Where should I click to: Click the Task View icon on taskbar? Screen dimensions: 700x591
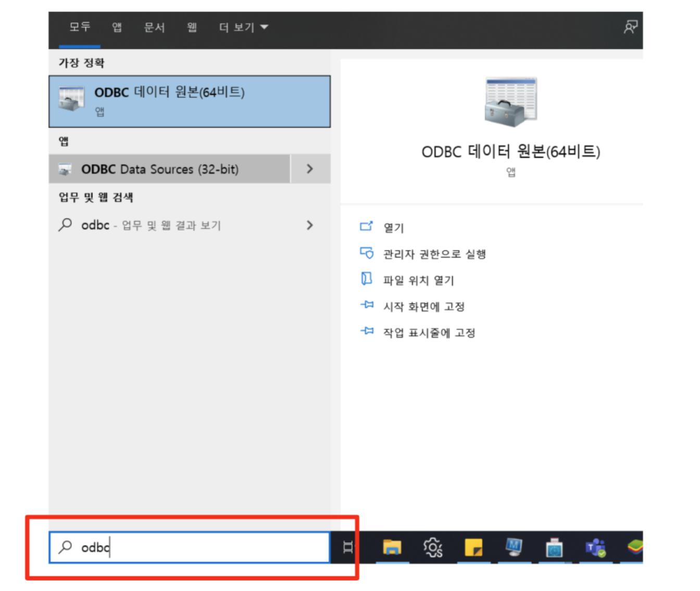(x=348, y=547)
